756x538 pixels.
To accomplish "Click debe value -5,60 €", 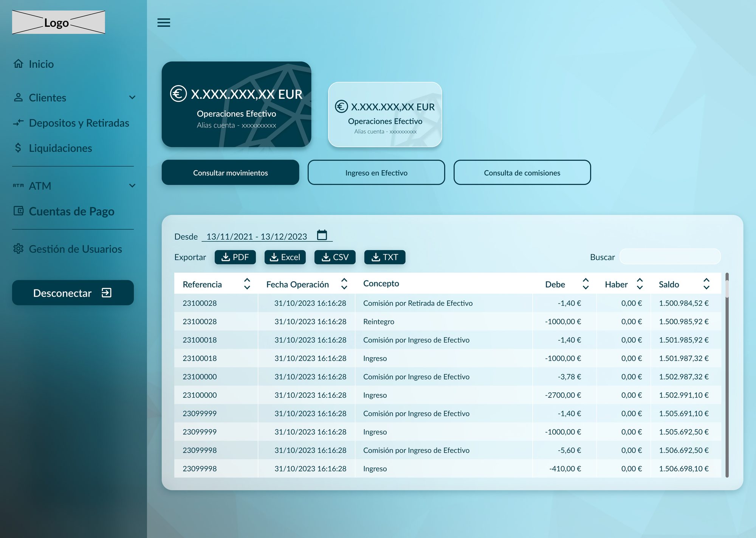I will click(569, 450).
